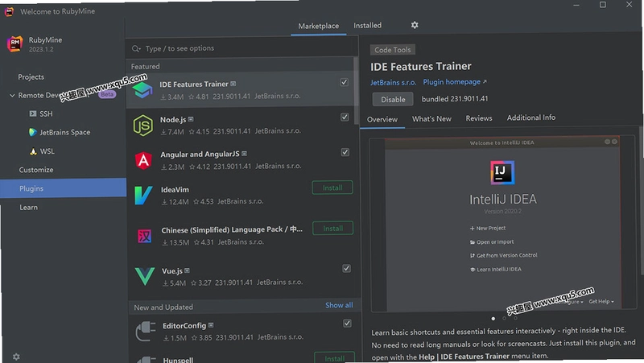
Task: Toggle the Vue.js plugin checkbox
Action: tap(346, 268)
